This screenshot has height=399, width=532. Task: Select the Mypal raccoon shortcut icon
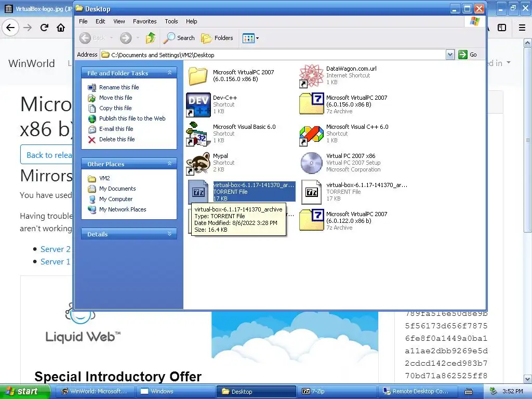coord(198,163)
